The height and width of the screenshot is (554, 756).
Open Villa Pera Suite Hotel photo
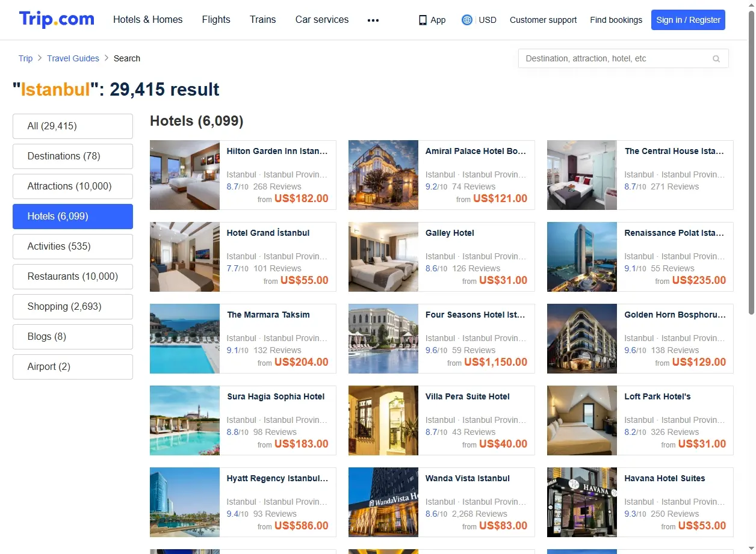coord(383,420)
